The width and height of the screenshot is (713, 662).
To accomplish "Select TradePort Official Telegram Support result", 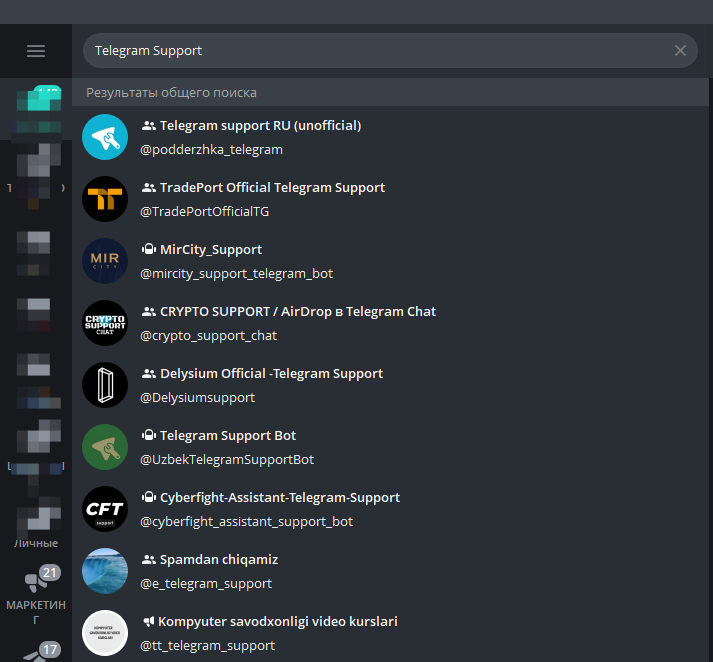I will [390, 199].
